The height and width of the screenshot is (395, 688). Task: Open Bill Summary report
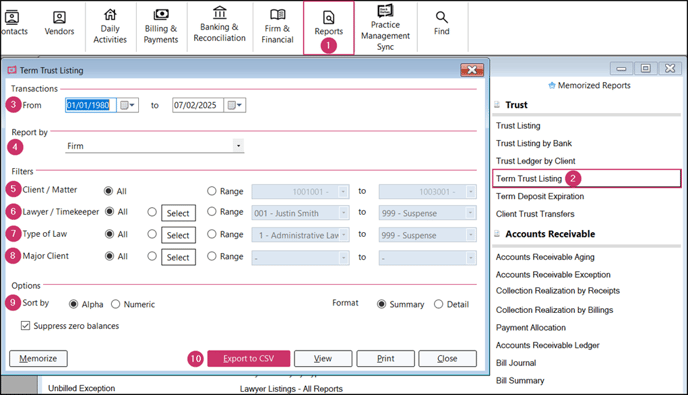(520, 381)
